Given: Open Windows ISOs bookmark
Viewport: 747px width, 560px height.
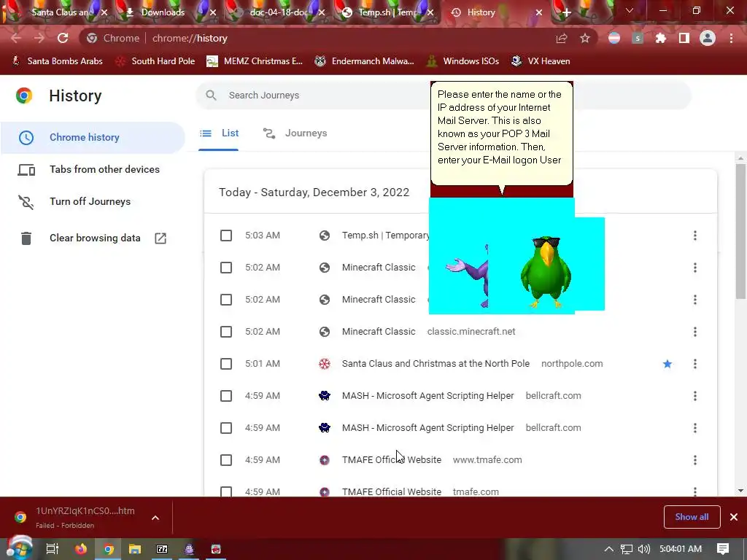Looking at the screenshot, I should [462, 61].
